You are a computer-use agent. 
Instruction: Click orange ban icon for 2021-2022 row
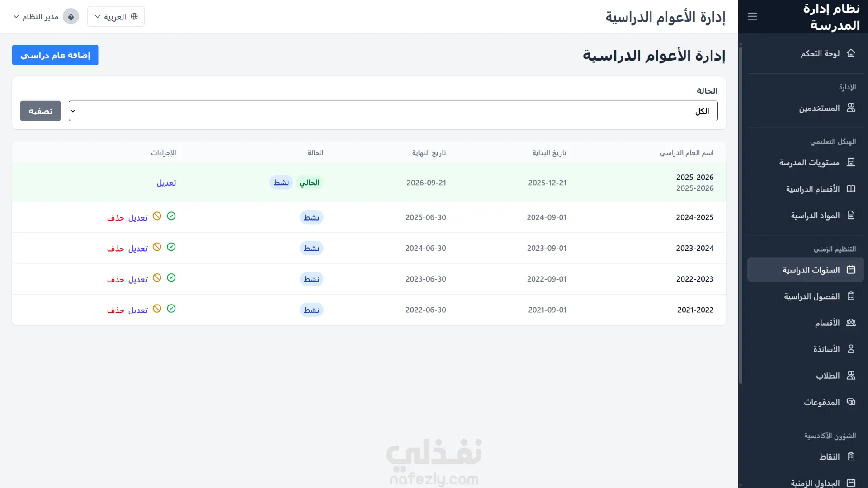(157, 309)
